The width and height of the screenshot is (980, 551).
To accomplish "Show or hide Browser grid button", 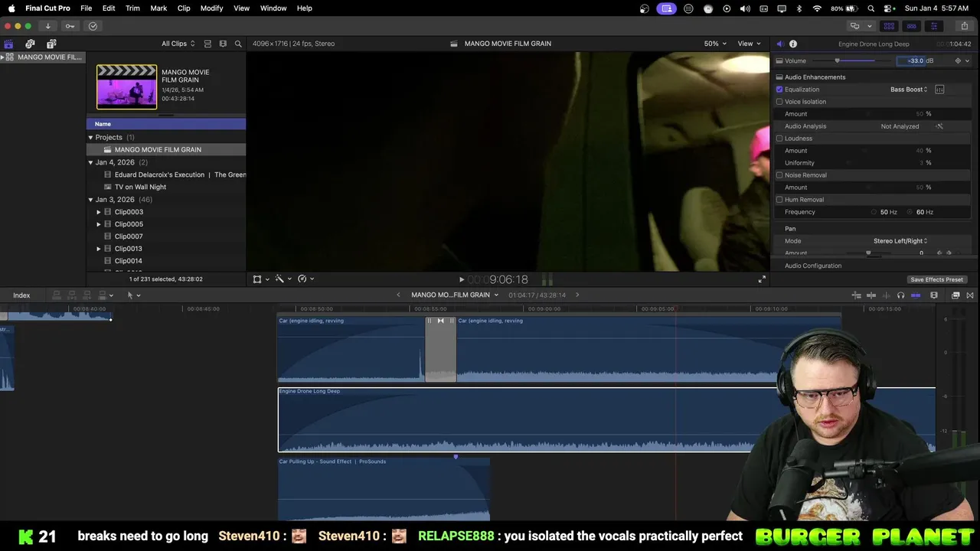I will coord(889,26).
